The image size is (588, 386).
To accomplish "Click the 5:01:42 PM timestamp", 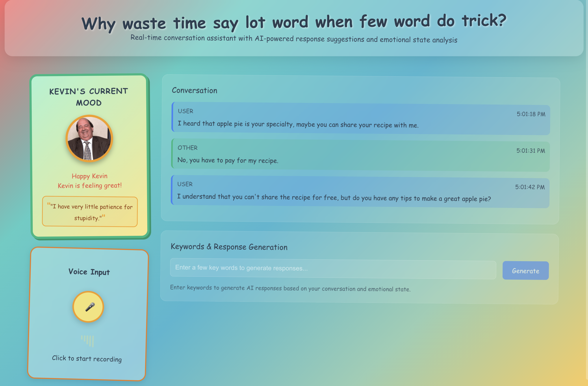I will click(530, 187).
